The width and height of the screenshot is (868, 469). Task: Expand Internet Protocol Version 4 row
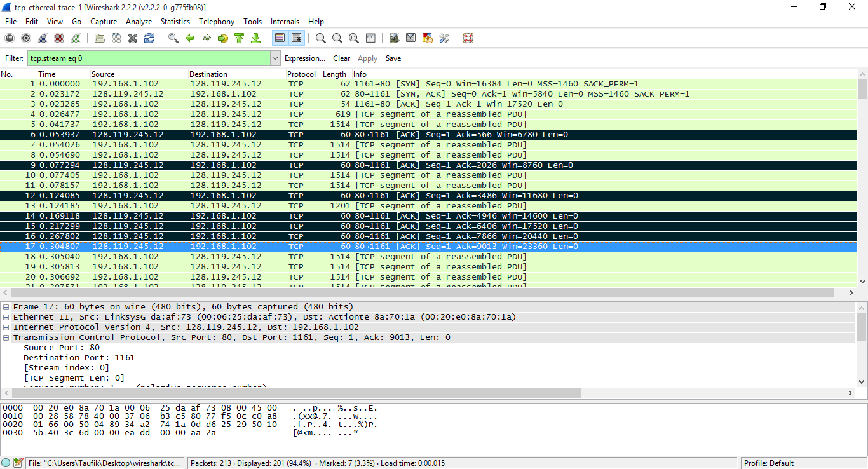6,327
